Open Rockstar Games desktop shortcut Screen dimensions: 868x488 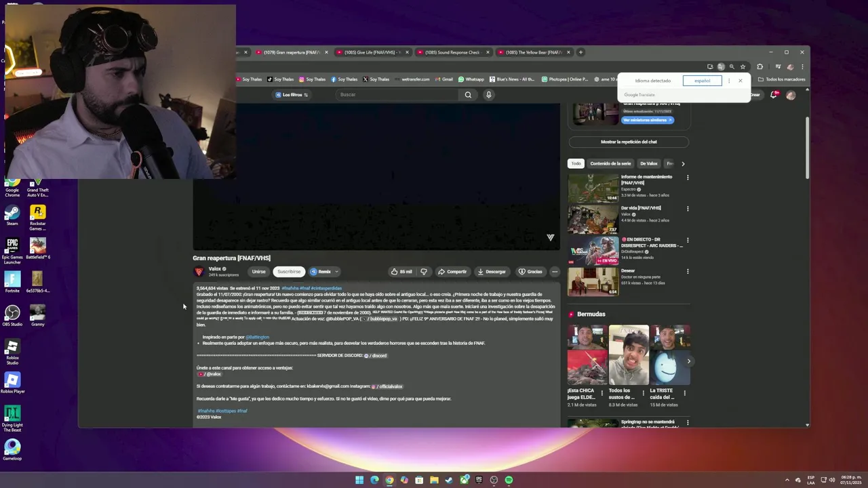tap(38, 218)
